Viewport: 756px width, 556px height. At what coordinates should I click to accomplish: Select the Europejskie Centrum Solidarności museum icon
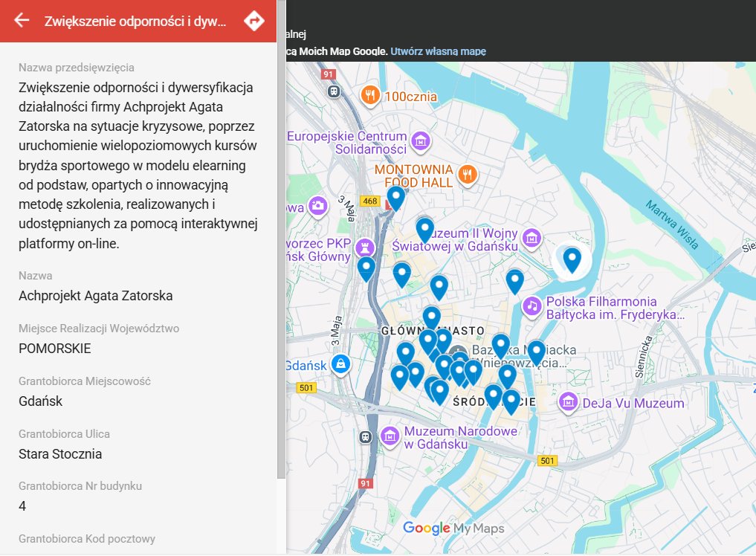click(x=421, y=140)
